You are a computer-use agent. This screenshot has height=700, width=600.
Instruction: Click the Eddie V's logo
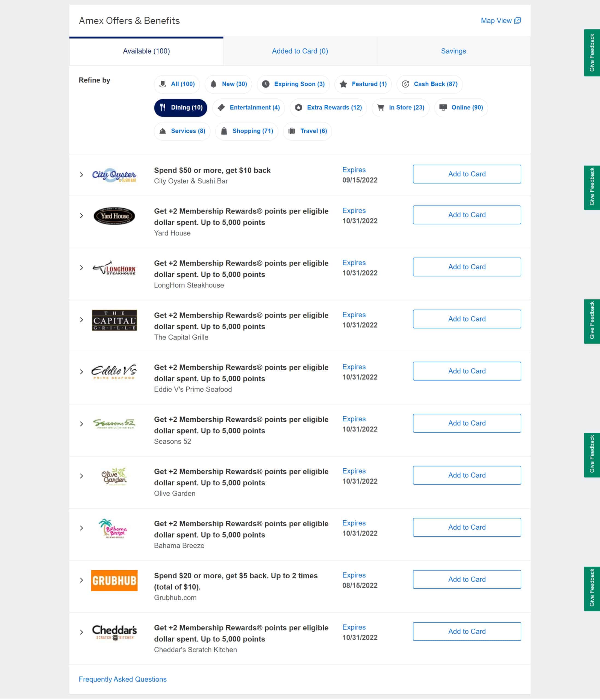point(114,372)
